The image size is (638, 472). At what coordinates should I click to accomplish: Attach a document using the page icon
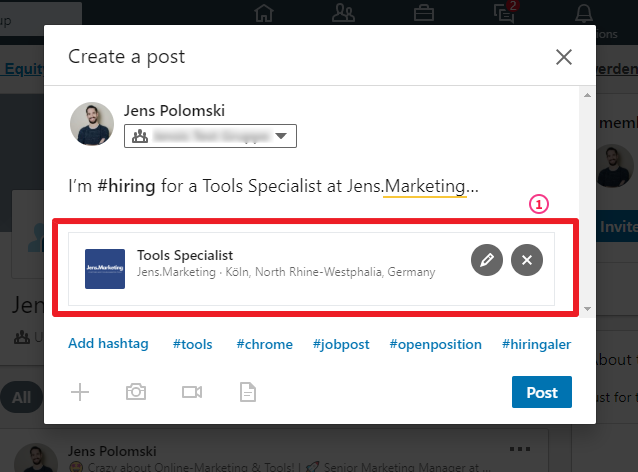(248, 392)
